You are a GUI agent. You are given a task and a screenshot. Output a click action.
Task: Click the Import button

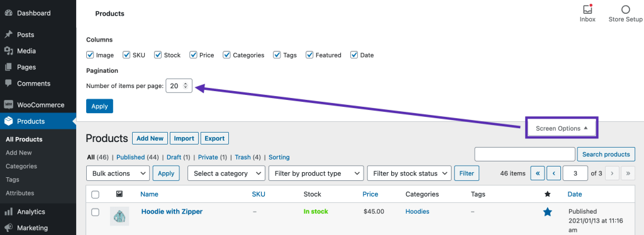[184, 138]
